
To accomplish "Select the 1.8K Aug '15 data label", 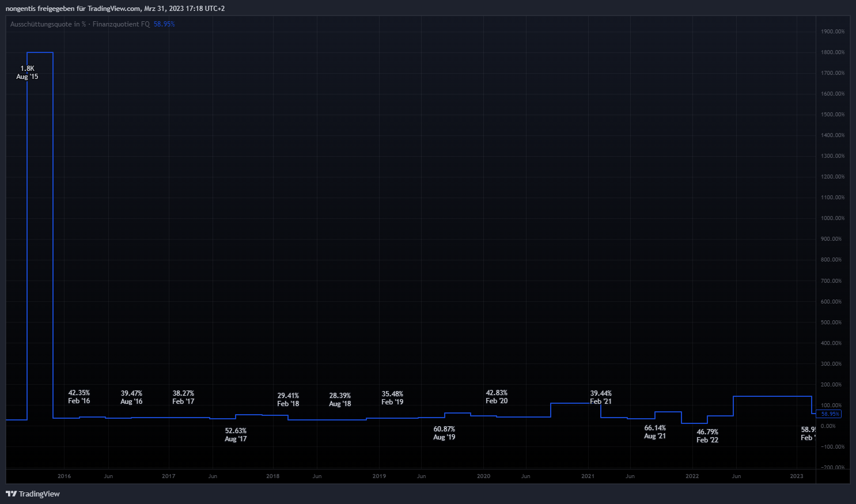I will [x=27, y=73].
